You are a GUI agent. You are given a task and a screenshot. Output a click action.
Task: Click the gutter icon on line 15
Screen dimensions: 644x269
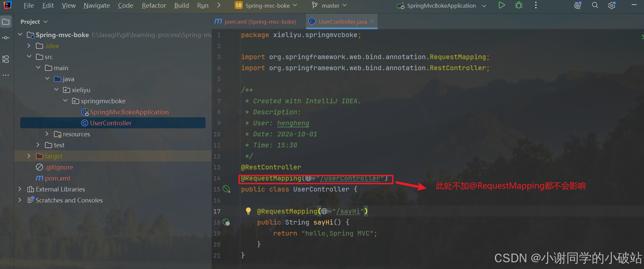pyautogui.click(x=227, y=189)
